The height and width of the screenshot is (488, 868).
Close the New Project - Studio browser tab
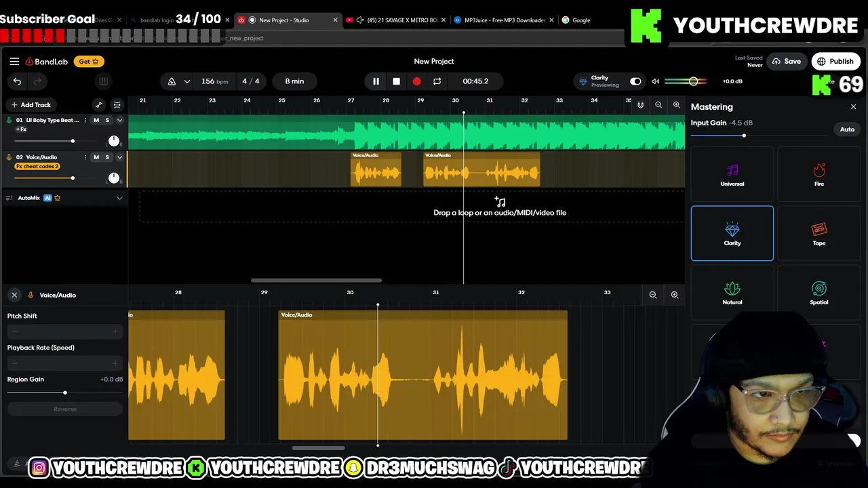pyautogui.click(x=335, y=20)
